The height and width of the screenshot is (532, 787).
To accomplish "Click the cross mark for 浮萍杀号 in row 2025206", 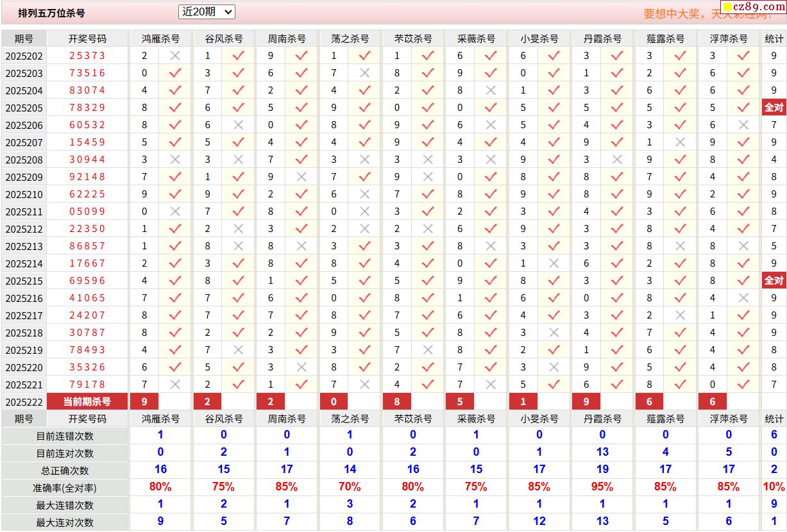I will (744, 125).
